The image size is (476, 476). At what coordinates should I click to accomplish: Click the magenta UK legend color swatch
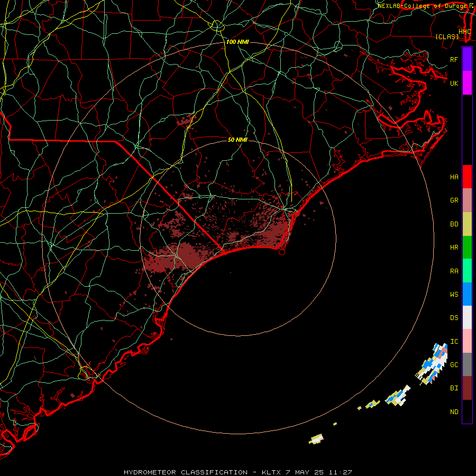(467, 83)
